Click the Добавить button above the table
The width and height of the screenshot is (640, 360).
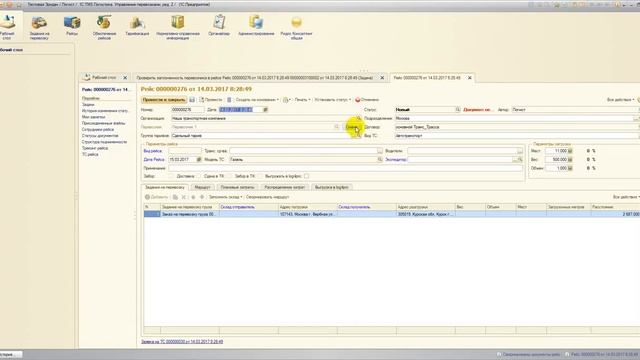tap(156, 197)
